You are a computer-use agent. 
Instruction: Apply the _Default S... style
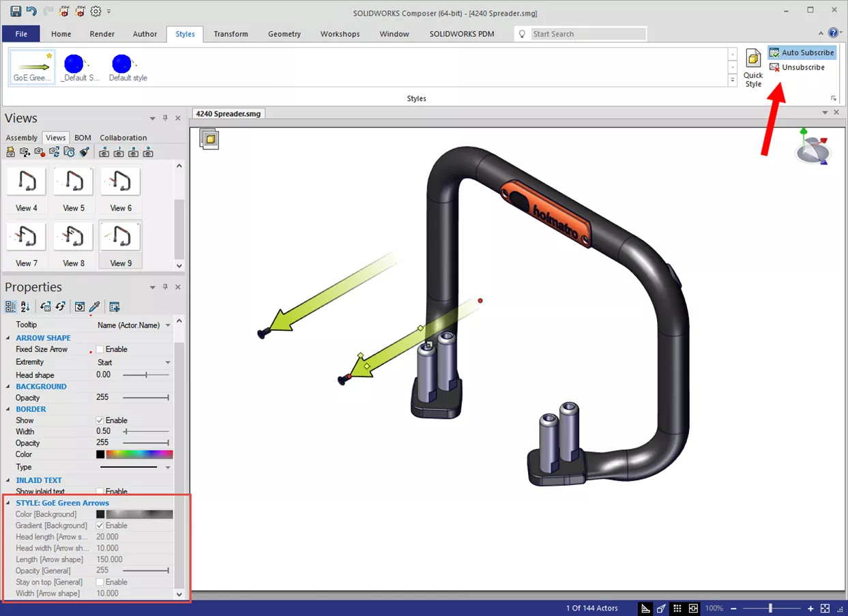(x=80, y=68)
